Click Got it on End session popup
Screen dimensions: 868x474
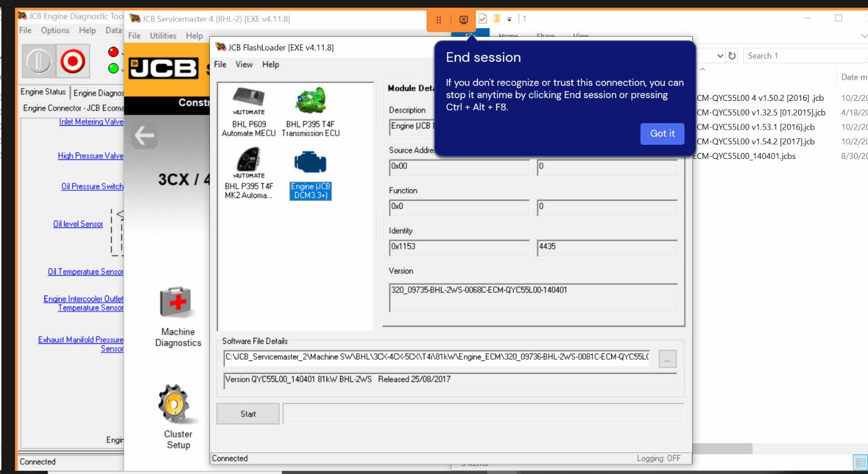pos(662,133)
